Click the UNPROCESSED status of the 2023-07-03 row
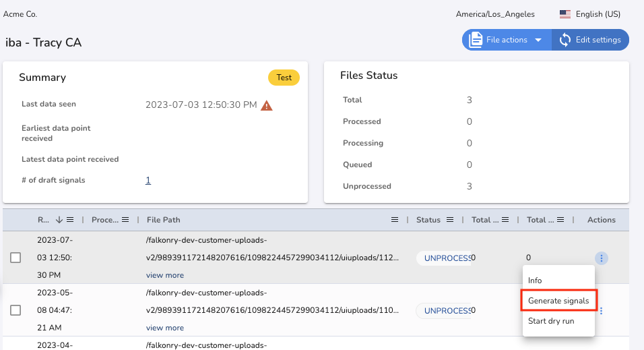Screen dimensions: 644x350 pyautogui.click(x=444, y=258)
